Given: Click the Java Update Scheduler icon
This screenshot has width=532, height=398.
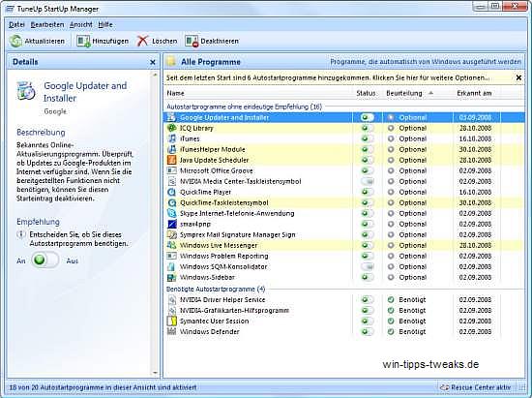Looking at the screenshot, I should pyautogui.click(x=172, y=160).
